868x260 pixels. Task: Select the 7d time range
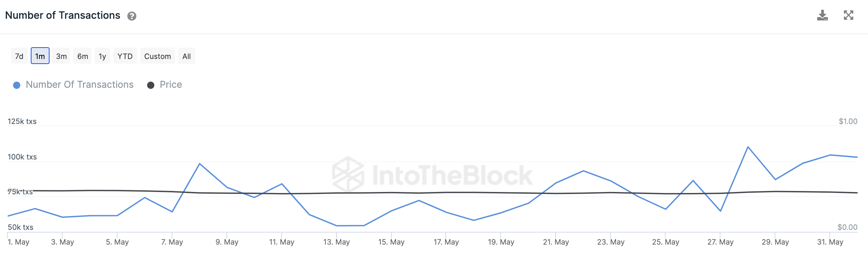pyautogui.click(x=19, y=56)
